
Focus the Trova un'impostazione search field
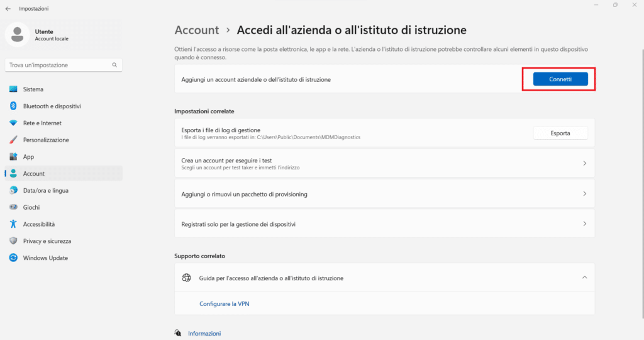click(64, 65)
